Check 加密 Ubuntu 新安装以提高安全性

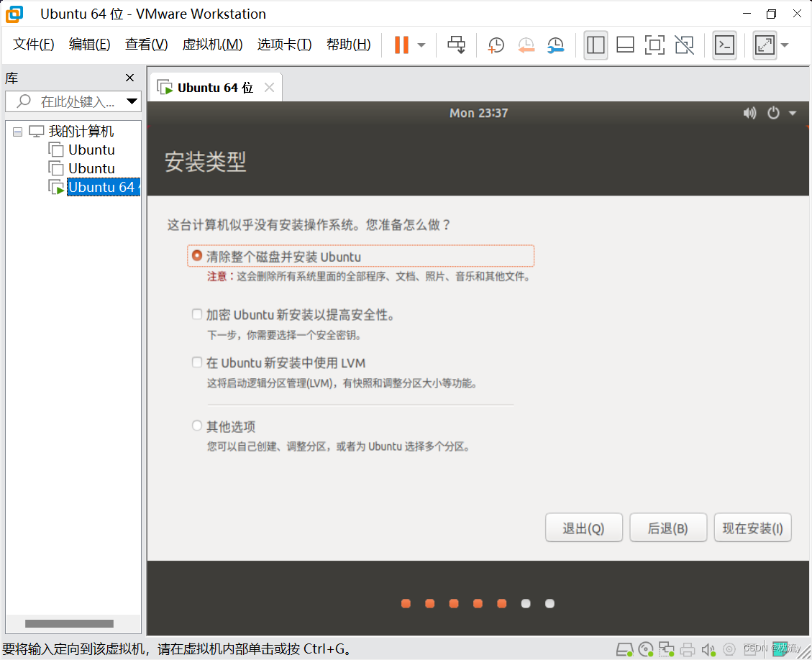(197, 314)
